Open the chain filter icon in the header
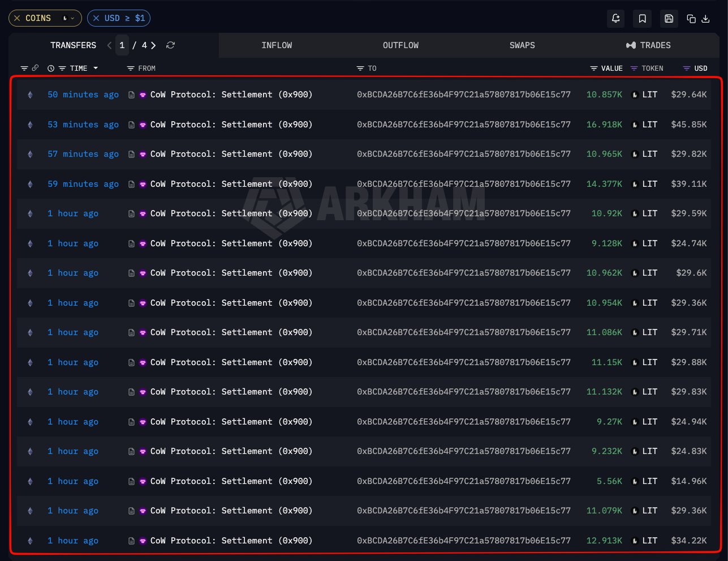The height and width of the screenshot is (561, 728). pos(24,68)
